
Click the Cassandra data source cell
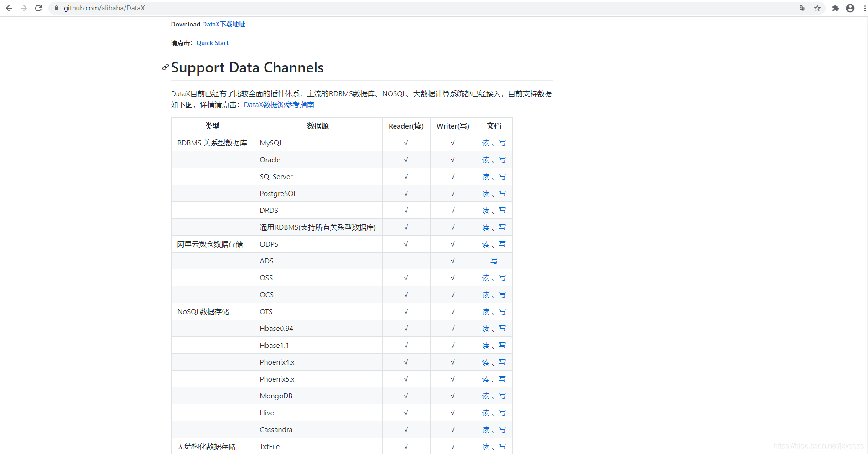coord(318,430)
